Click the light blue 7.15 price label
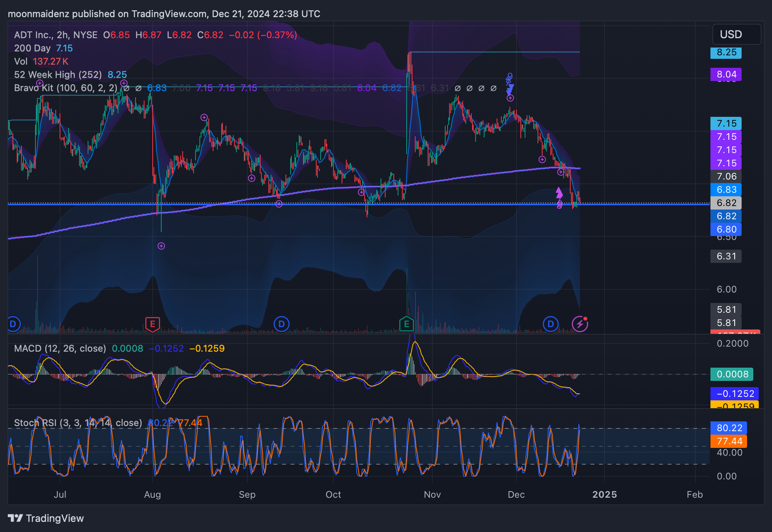The height and width of the screenshot is (532, 772). (726, 123)
